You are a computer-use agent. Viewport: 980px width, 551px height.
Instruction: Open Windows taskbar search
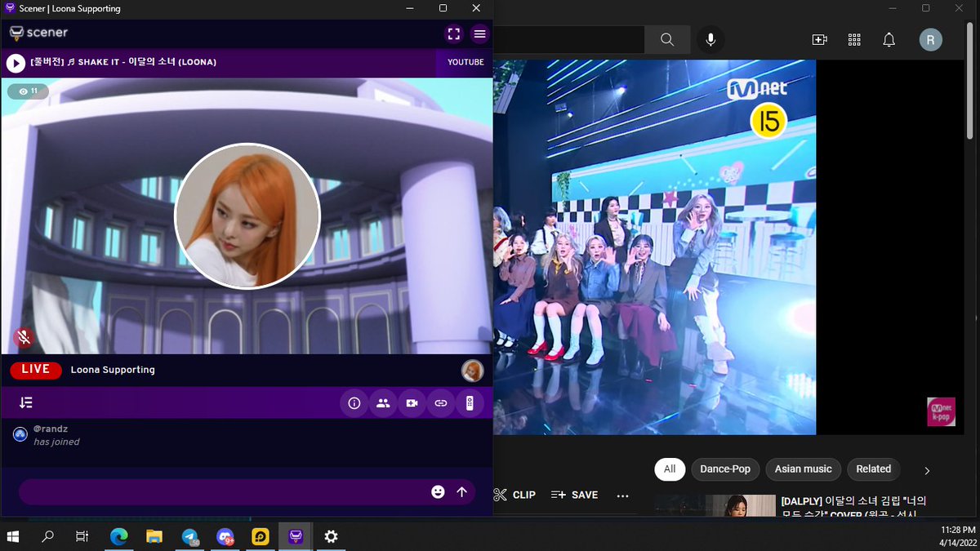48,536
